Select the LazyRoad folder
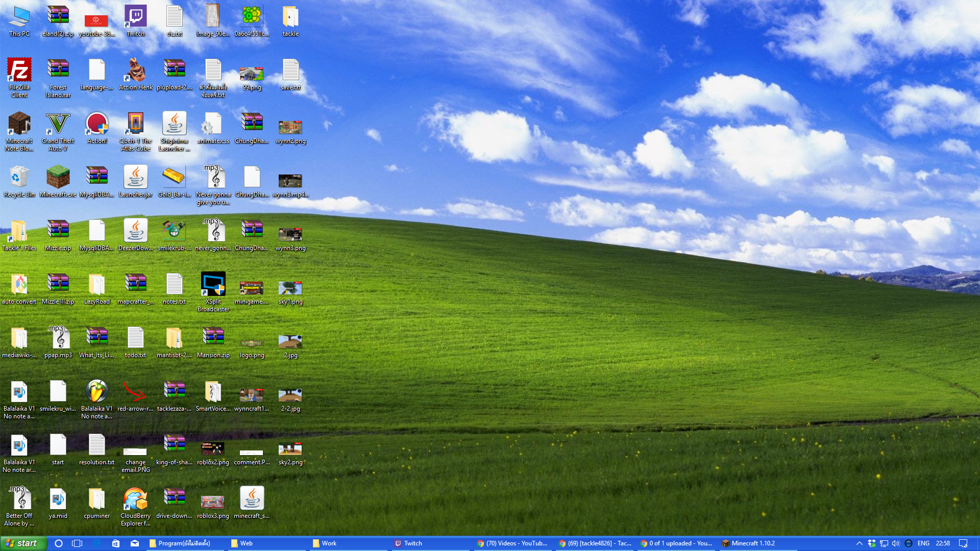 (x=97, y=289)
